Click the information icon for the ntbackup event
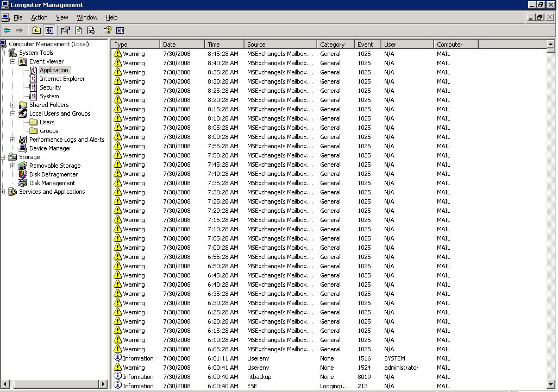The image size is (558, 392). pyautogui.click(x=118, y=377)
